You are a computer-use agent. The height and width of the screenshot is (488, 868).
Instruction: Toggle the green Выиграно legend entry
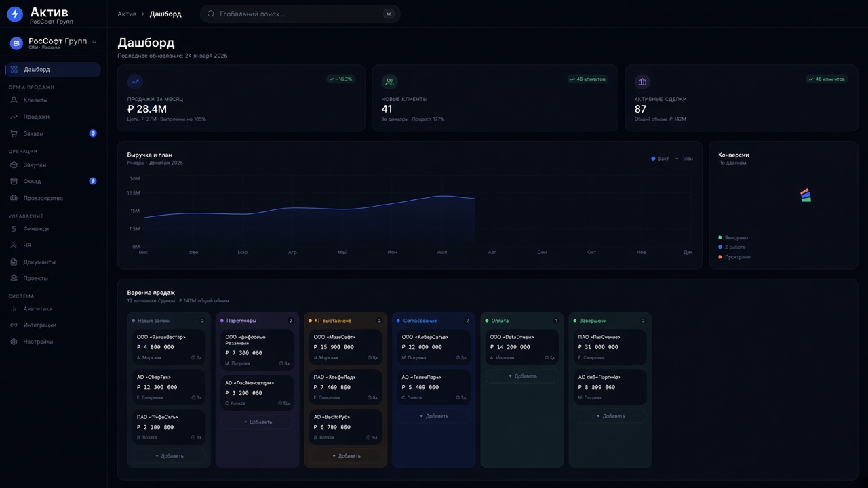(x=733, y=238)
